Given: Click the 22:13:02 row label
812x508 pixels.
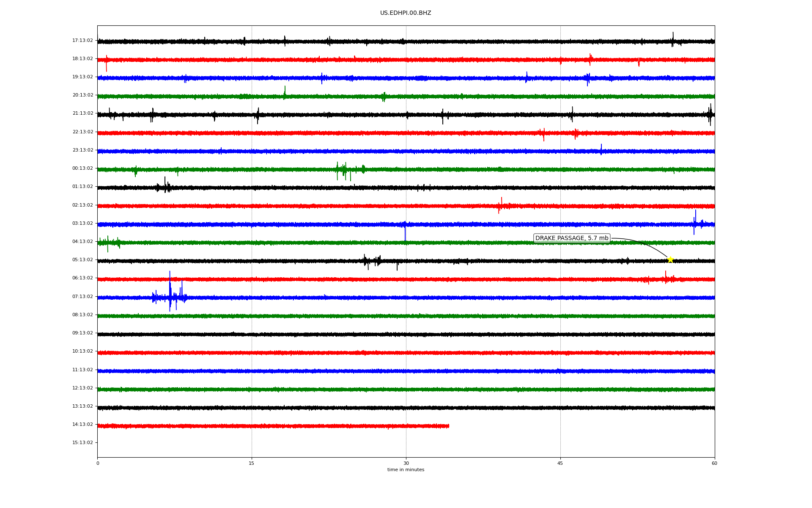Looking at the screenshot, I should (82, 132).
